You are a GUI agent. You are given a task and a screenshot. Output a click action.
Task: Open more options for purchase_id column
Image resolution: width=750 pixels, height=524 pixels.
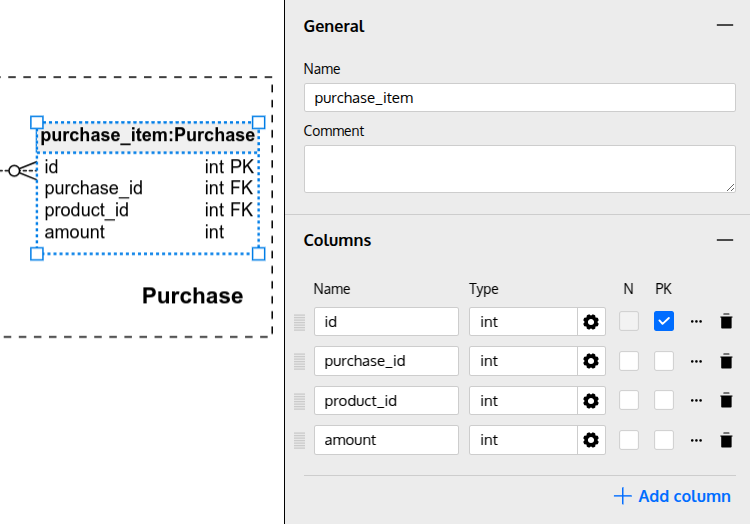click(x=697, y=361)
